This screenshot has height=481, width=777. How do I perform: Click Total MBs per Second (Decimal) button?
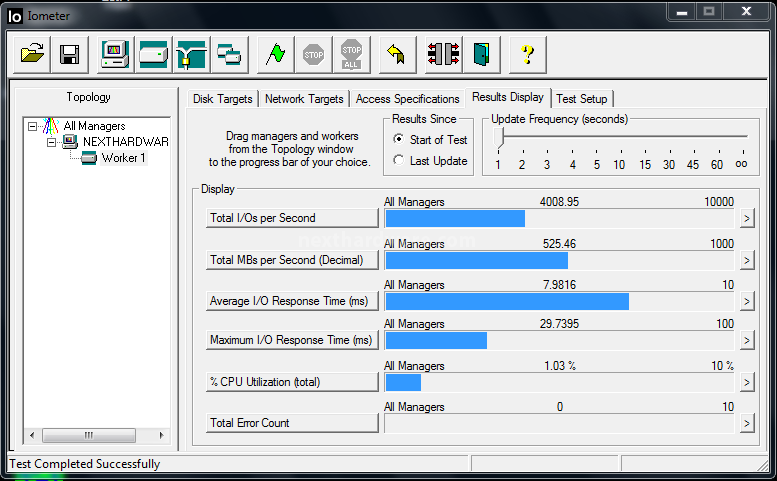[292, 261]
